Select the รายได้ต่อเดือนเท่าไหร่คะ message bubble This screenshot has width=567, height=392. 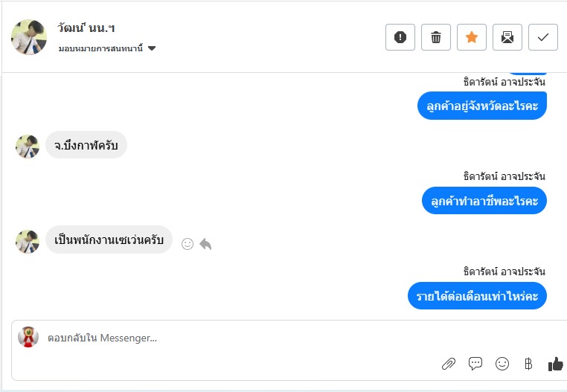477,296
